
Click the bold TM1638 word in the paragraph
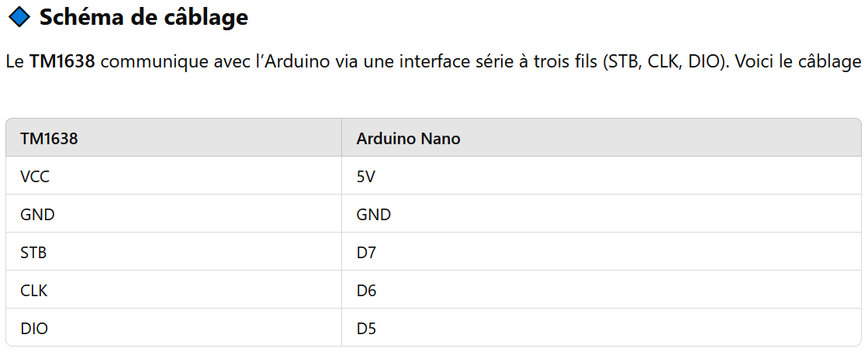[x=62, y=61]
